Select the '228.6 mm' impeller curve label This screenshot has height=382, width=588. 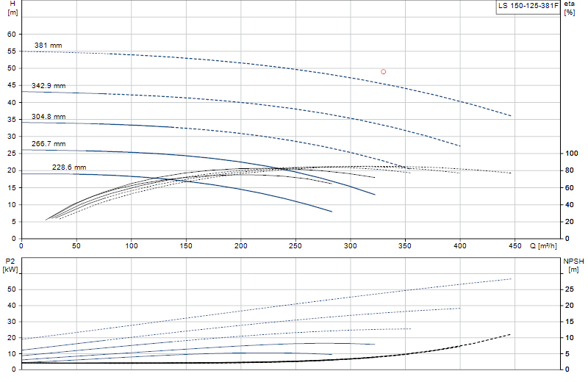click(69, 167)
